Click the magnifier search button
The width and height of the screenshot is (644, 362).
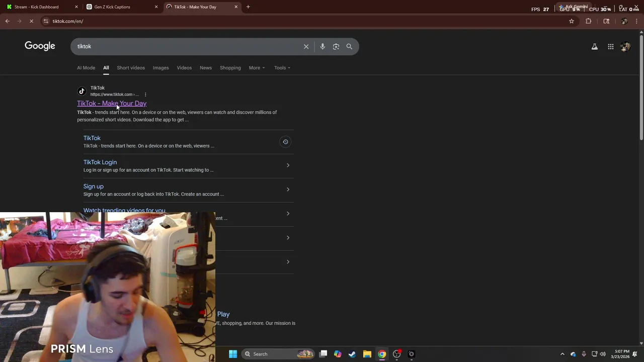click(x=349, y=46)
